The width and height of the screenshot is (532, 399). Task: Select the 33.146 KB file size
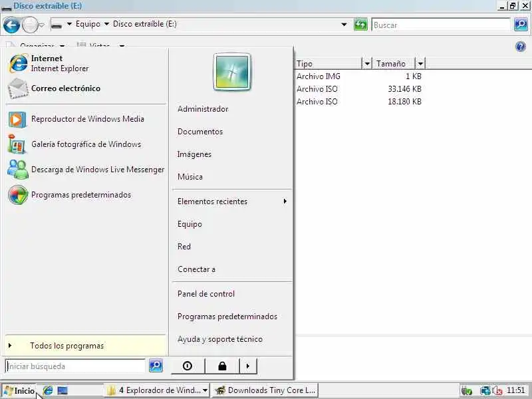(x=404, y=89)
